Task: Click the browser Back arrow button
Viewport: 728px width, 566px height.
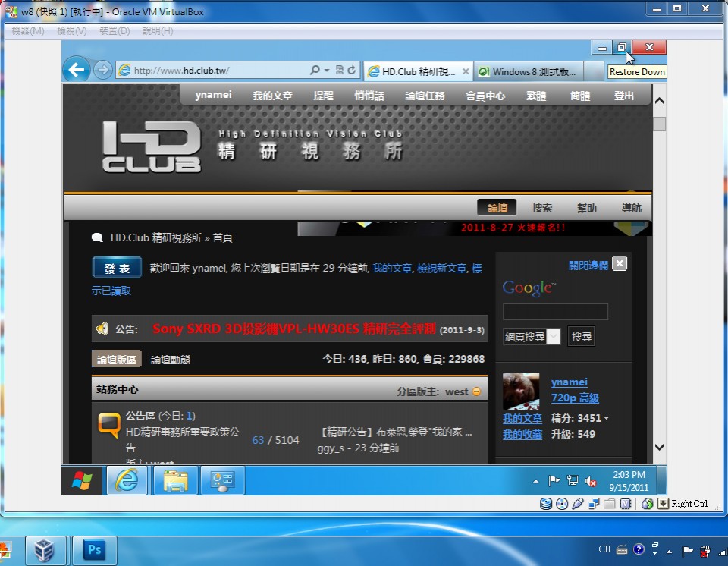Action: (x=76, y=70)
